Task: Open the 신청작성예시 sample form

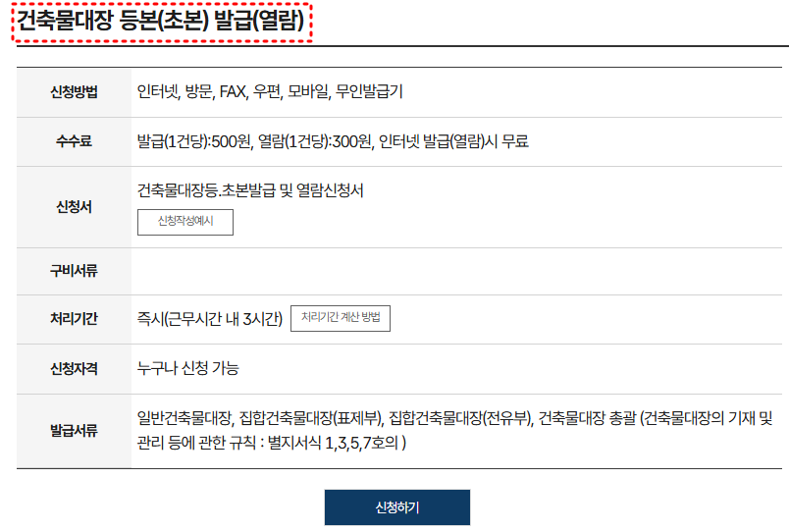Action: click(x=185, y=222)
